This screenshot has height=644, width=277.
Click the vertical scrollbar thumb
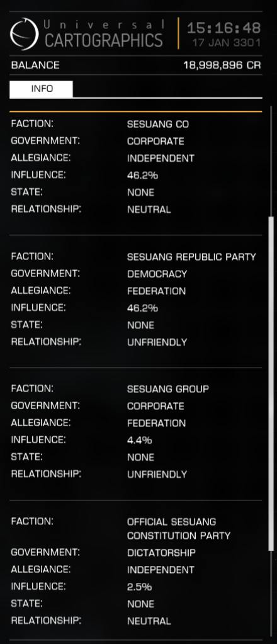(271, 383)
